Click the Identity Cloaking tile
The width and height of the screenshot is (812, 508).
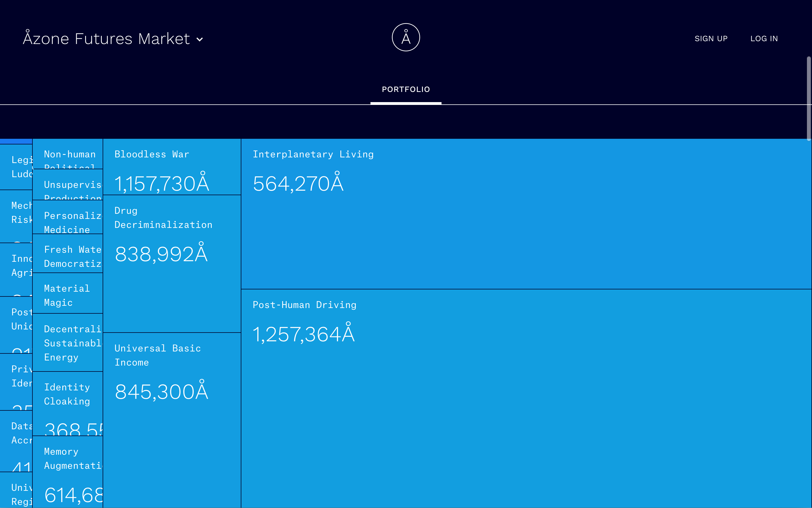tap(67, 403)
